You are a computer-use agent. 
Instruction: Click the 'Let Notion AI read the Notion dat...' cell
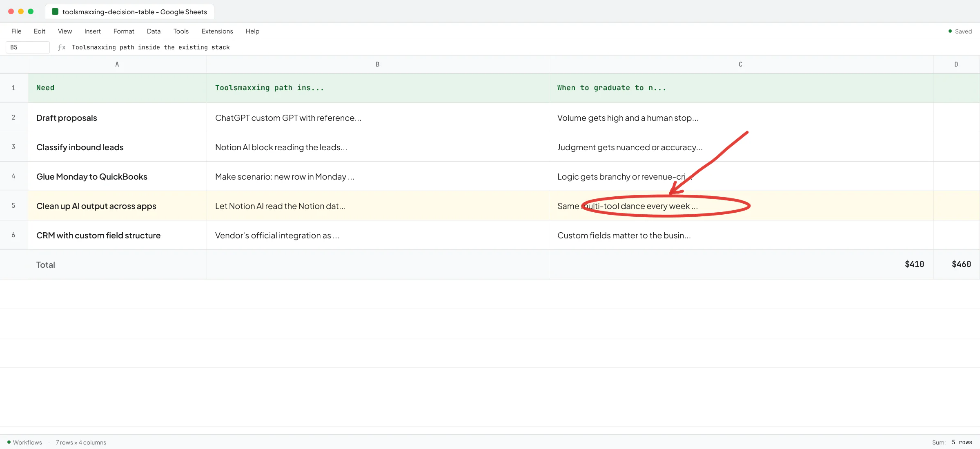click(378, 206)
